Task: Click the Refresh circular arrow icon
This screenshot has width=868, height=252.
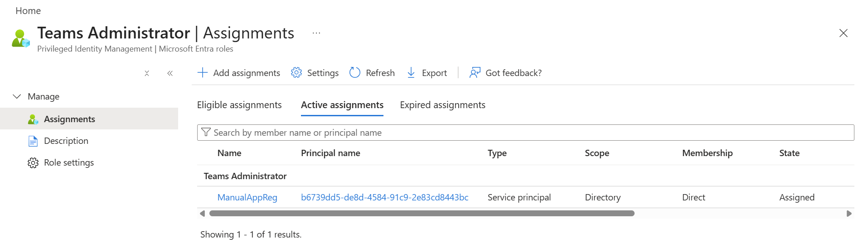Action: point(355,73)
